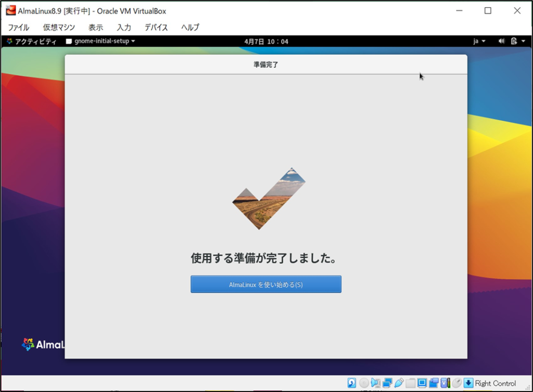533x392 pixels.
Task: Open アクティビティ overview
Action: [32, 42]
